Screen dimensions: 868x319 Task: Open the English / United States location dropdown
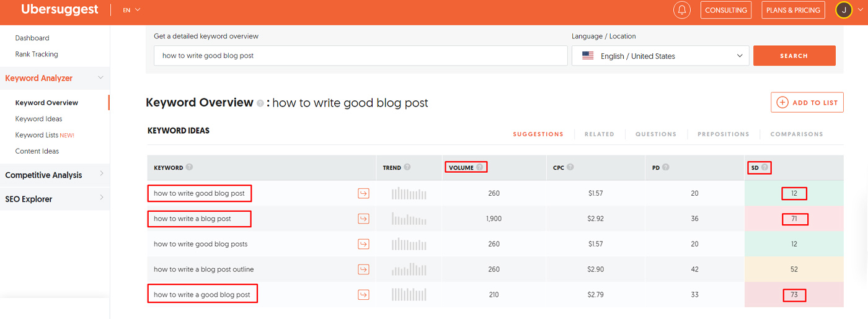tap(660, 56)
